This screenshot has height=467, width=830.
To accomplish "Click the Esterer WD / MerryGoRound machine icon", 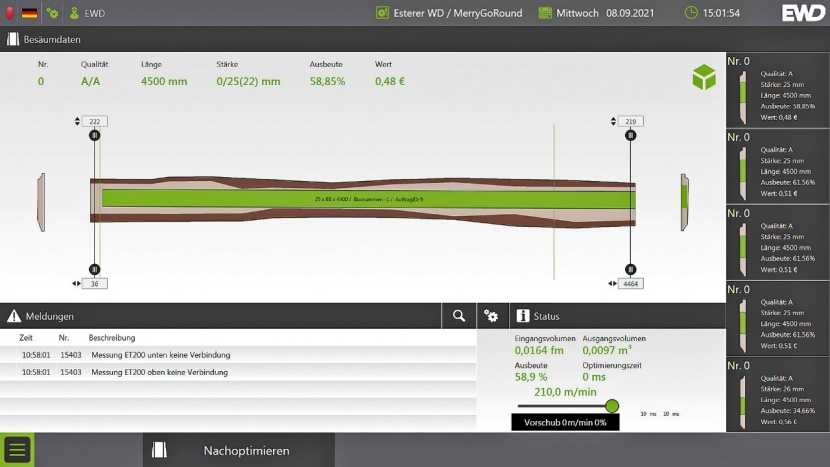I will pos(382,13).
